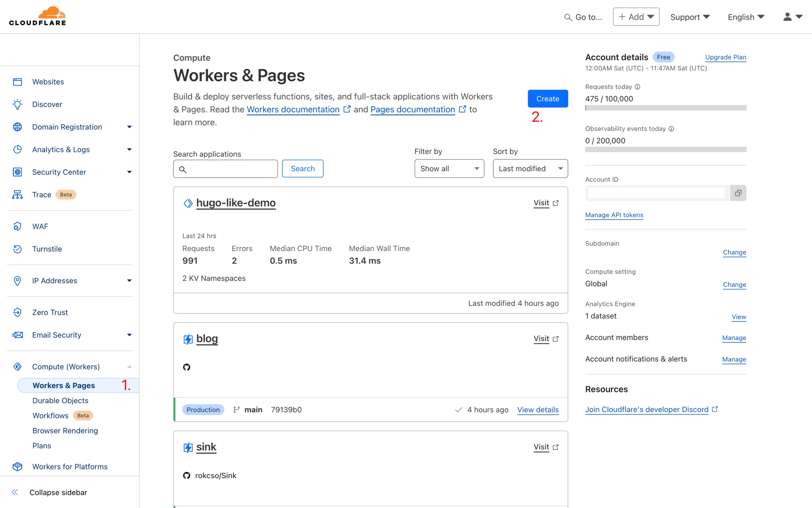
Task: Join Cloudflare's developer Discord link
Action: click(x=651, y=409)
